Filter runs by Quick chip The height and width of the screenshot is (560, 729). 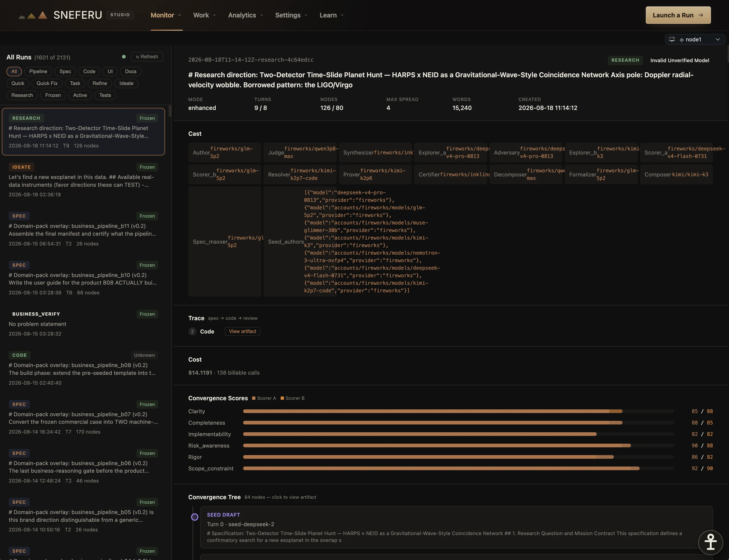(x=18, y=83)
